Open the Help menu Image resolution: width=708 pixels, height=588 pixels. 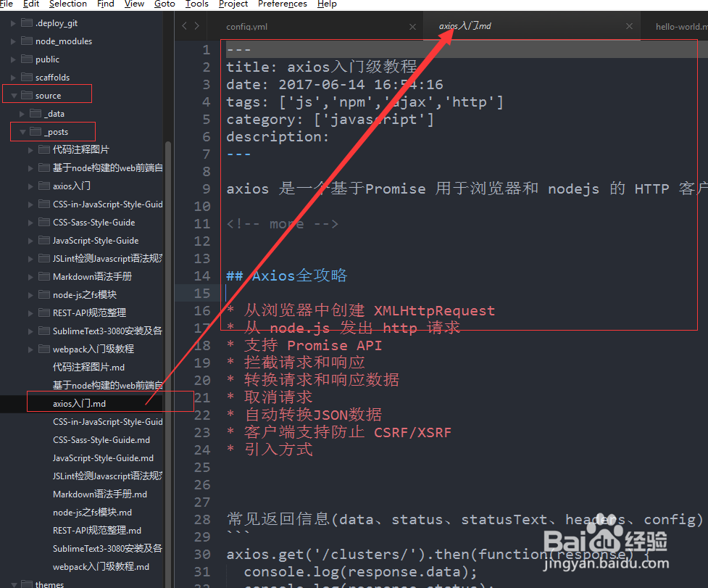pyautogui.click(x=327, y=4)
